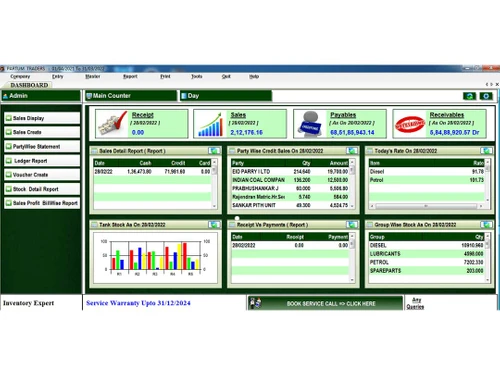Click the Cash column header
This screenshot has width=500, height=375.
click(145, 163)
